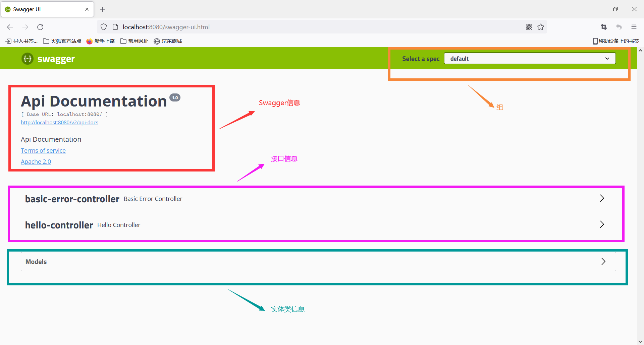Open the 火狐官方站点 bookmarks folder
Screen dimensions: 644x345
point(62,41)
